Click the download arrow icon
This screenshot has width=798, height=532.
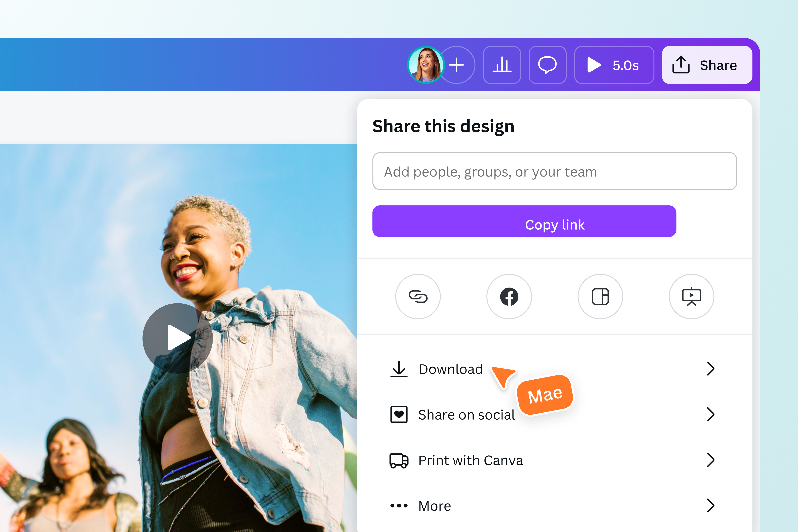pyautogui.click(x=399, y=369)
